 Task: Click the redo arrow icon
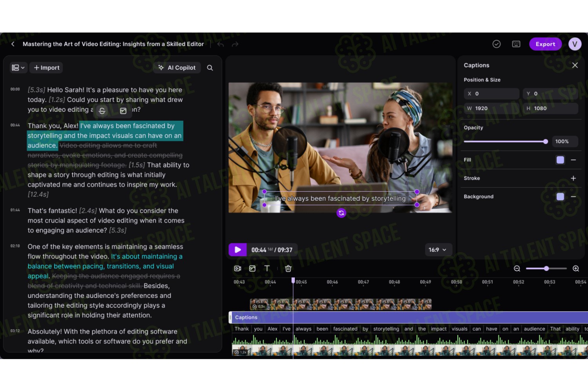[x=235, y=44]
